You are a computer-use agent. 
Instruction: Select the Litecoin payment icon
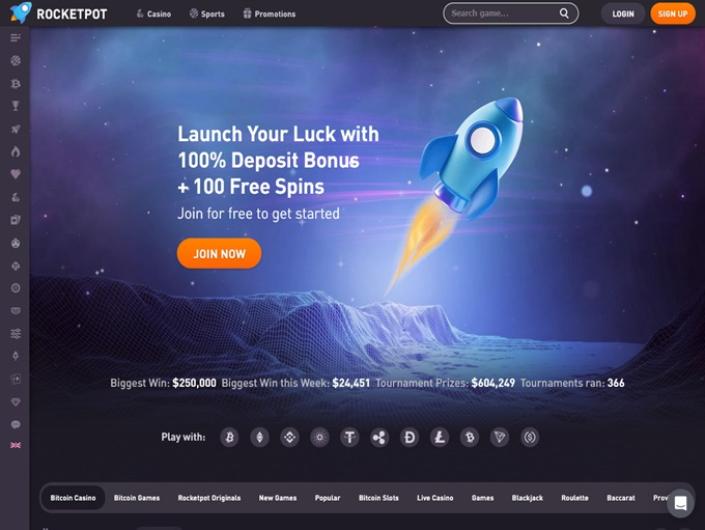pos(440,437)
